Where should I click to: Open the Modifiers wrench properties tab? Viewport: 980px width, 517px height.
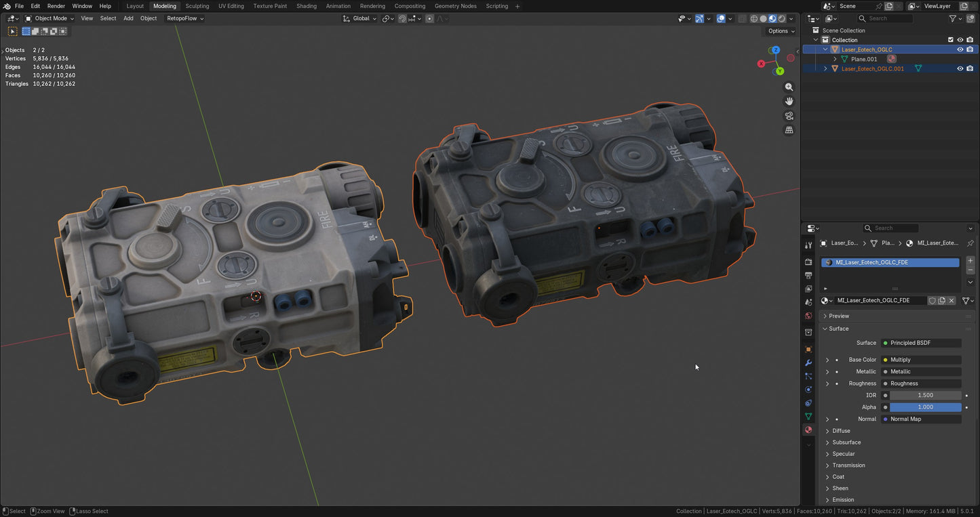click(x=808, y=363)
